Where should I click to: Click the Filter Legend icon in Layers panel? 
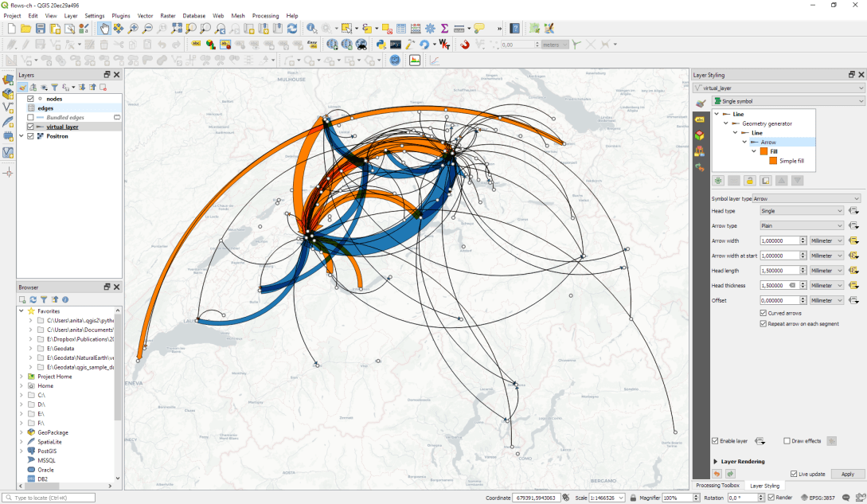point(55,87)
